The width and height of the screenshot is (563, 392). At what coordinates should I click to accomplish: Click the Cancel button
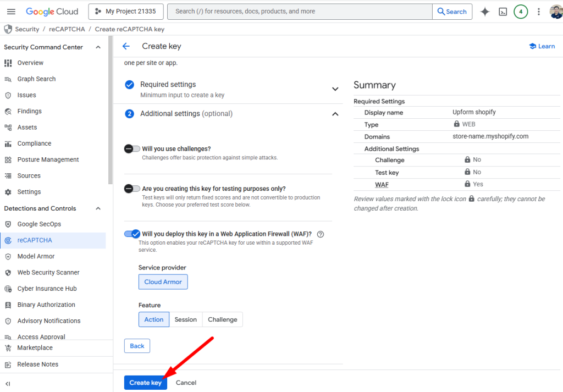click(x=186, y=383)
